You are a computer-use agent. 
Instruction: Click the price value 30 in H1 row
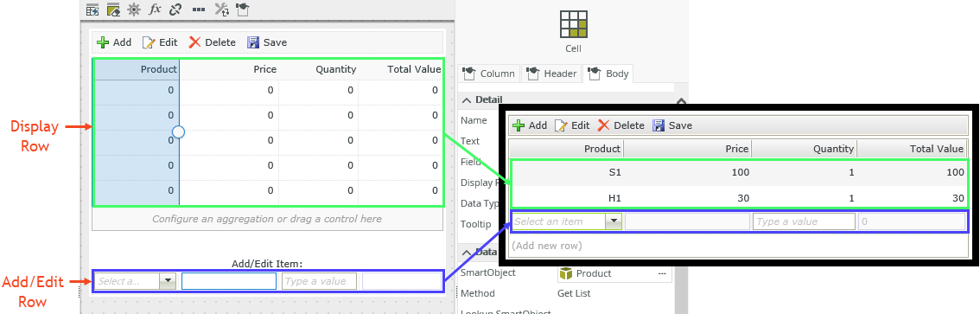tap(743, 198)
